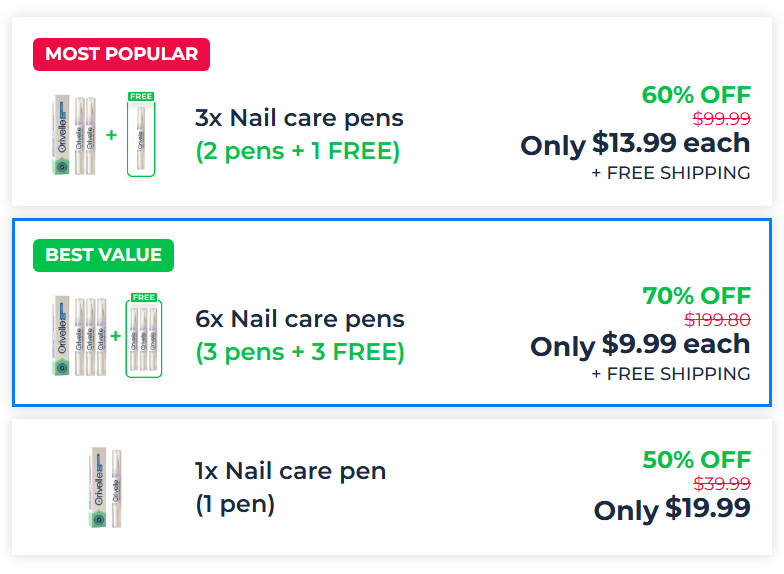This screenshot has width=784, height=574.
Task: Click the green plus sign in 6x bundle
Action: pyautogui.click(x=115, y=336)
